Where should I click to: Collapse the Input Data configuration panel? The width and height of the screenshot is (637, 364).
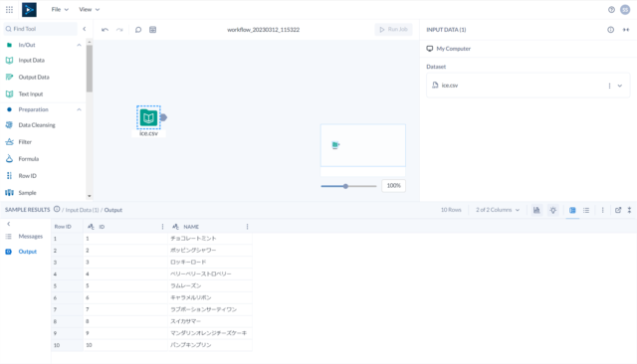tap(626, 30)
